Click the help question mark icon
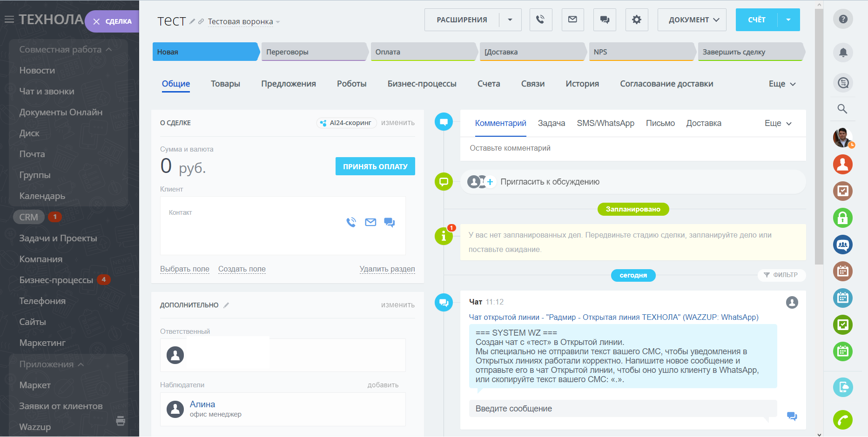Viewport: 868px width, 437px height. (x=842, y=20)
